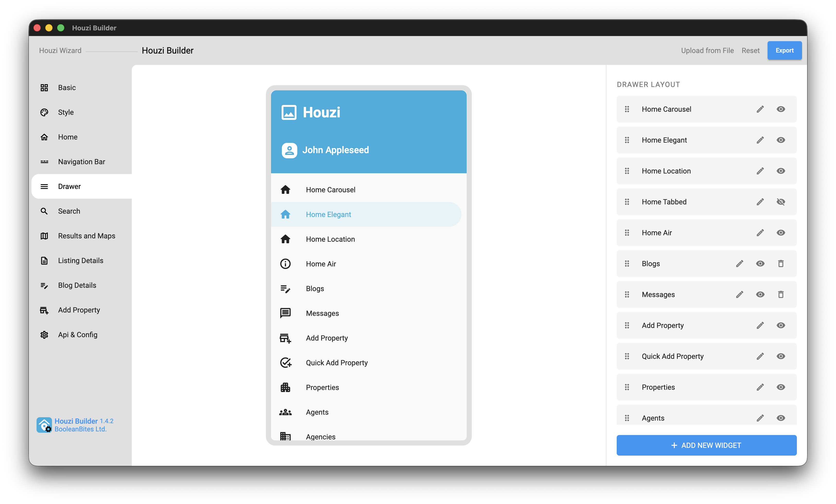Edit the Messages drawer item
836x504 pixels.
740,294
